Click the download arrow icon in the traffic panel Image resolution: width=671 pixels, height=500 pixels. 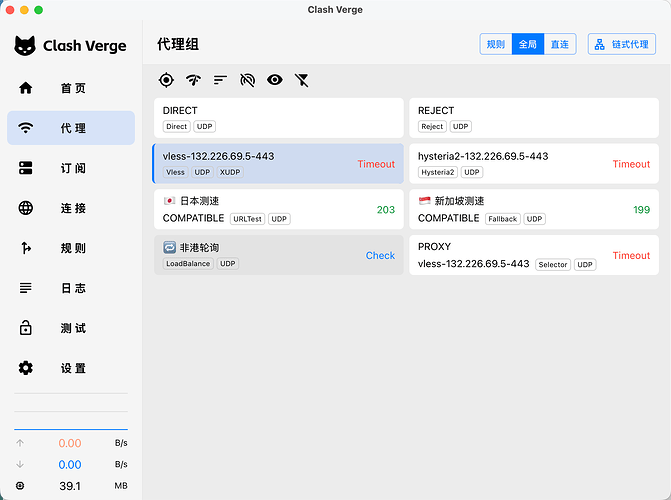(20, 464)
